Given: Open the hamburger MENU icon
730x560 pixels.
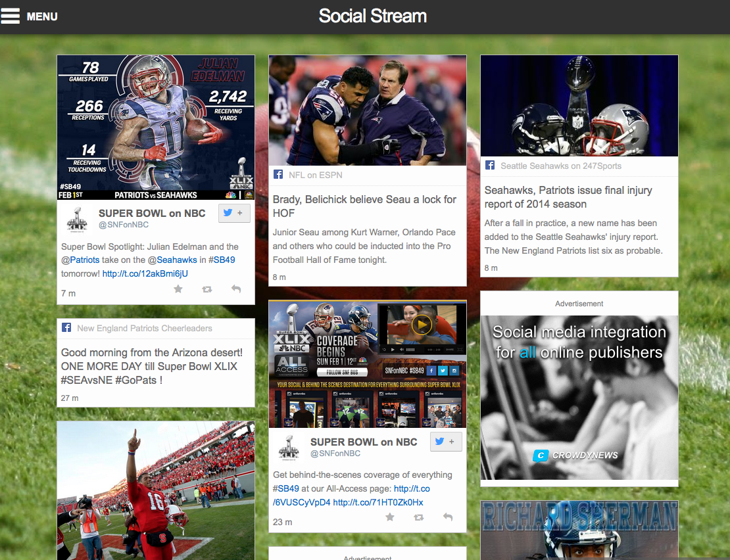Looking at the screenshot, I should 11,16.
